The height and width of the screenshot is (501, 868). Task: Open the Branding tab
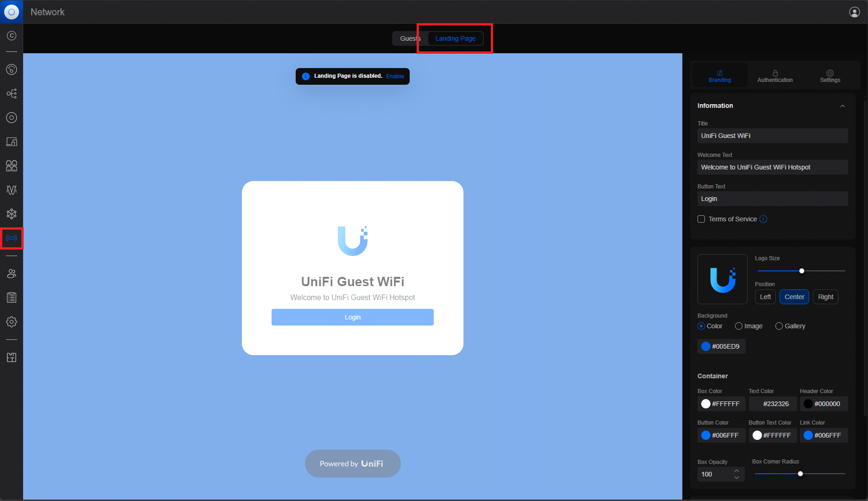[x=720, y=76]
